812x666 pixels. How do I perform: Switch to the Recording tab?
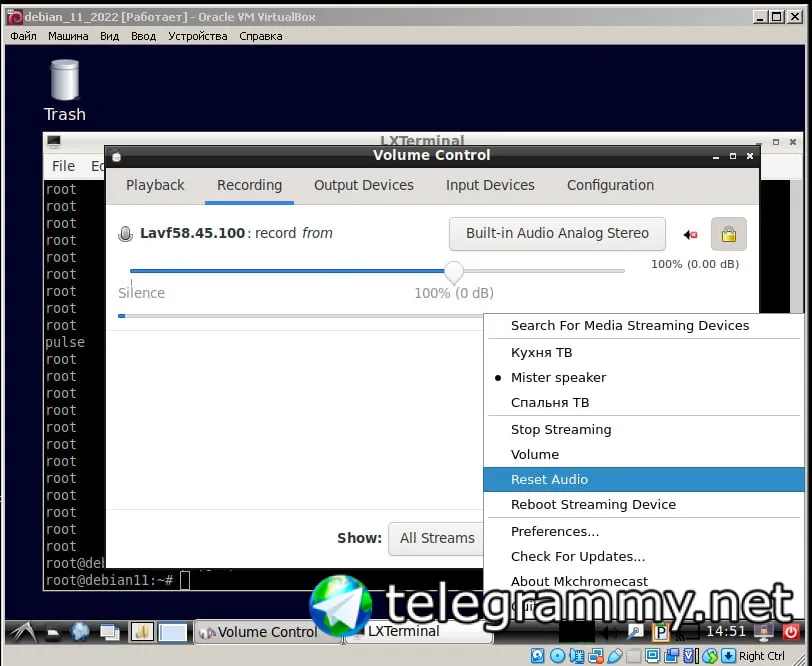click(x=249, y=185)
